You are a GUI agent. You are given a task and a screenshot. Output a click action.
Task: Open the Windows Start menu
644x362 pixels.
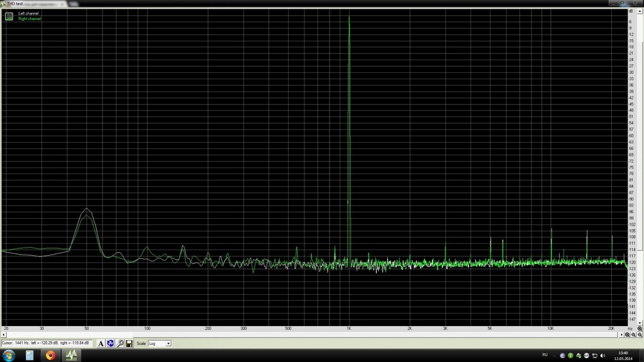click(x=8, y=355)
